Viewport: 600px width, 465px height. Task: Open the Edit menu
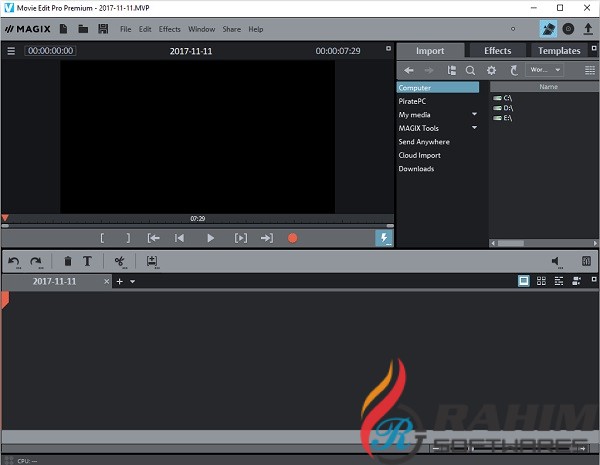pos(145,29)
